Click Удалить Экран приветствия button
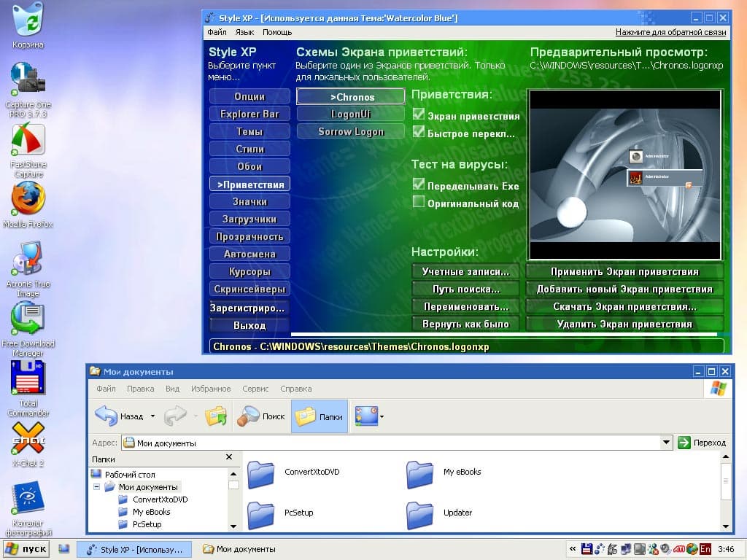This screenshot has height=560, width=747. tap(624, 324)
